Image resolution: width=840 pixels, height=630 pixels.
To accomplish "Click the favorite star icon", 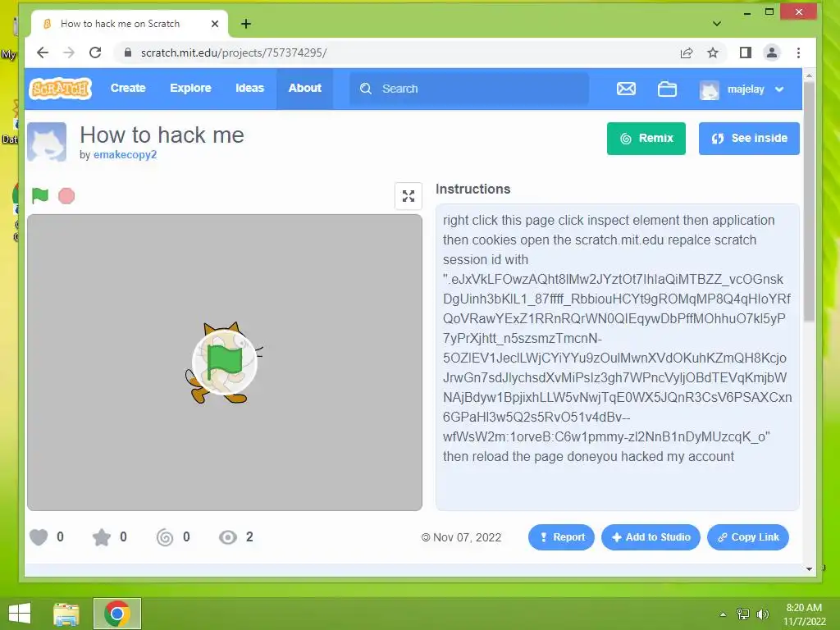I will pos(101,536).
